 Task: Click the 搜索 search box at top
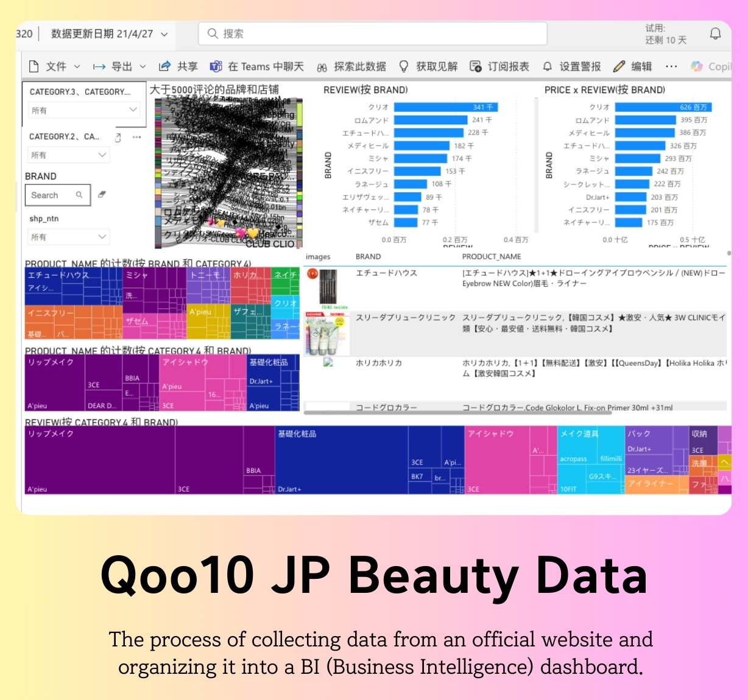(373, 33)
